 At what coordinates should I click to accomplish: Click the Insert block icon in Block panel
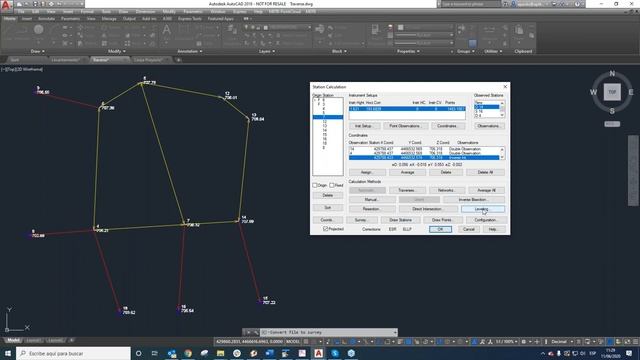pyautogui.click(x=320, y=29)
